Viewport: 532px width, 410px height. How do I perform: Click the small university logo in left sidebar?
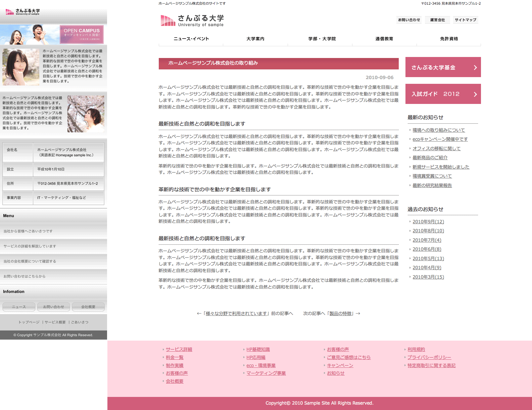pos(23,12)
